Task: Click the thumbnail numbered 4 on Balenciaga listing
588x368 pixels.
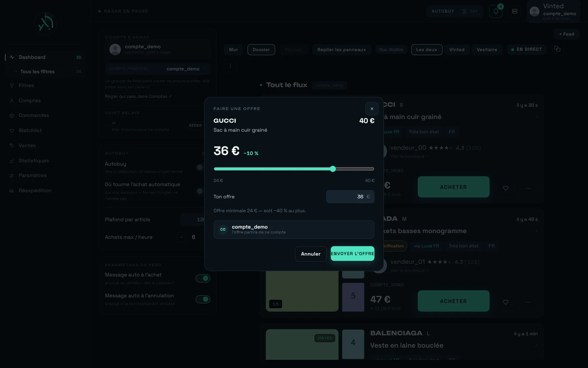Action: [353, 344]
